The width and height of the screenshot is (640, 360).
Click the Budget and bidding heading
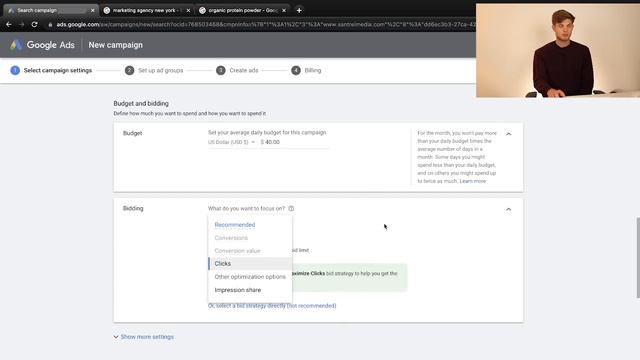[141, 104]
